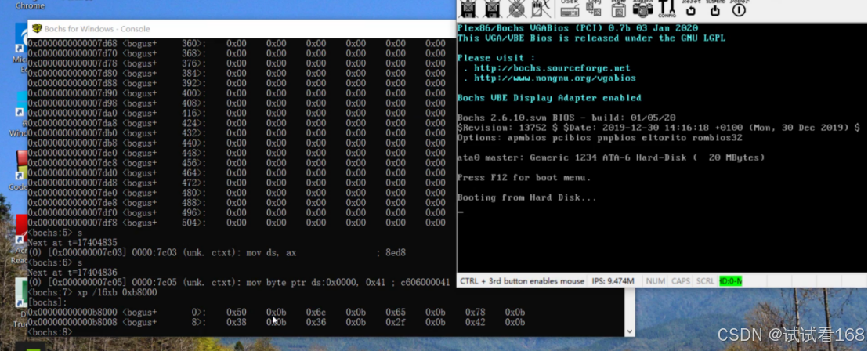Click the floppy A drive icon in Bochs toolbar
Image resolution: width=868 pixels, height=351 pixels.
point(468,9)
